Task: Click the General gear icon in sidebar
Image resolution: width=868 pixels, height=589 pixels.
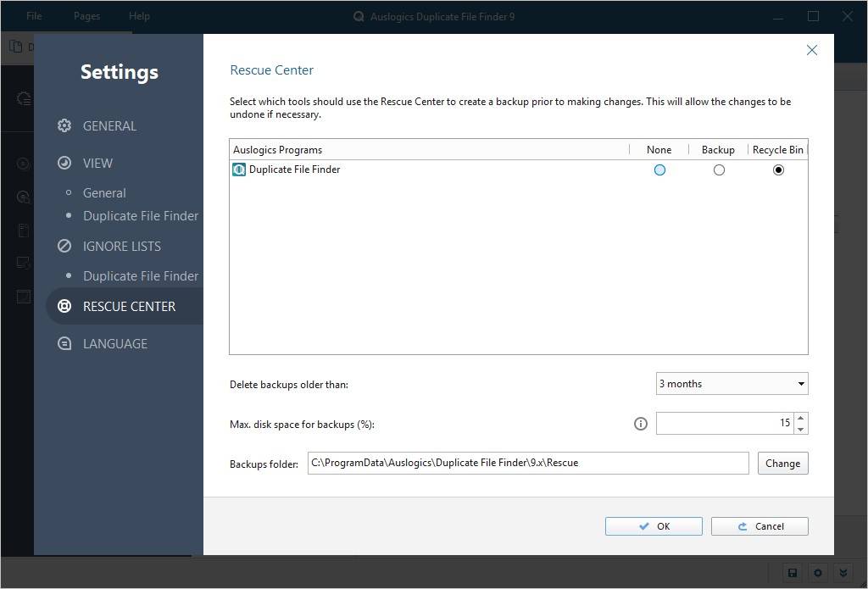Action: coord(64,125)
